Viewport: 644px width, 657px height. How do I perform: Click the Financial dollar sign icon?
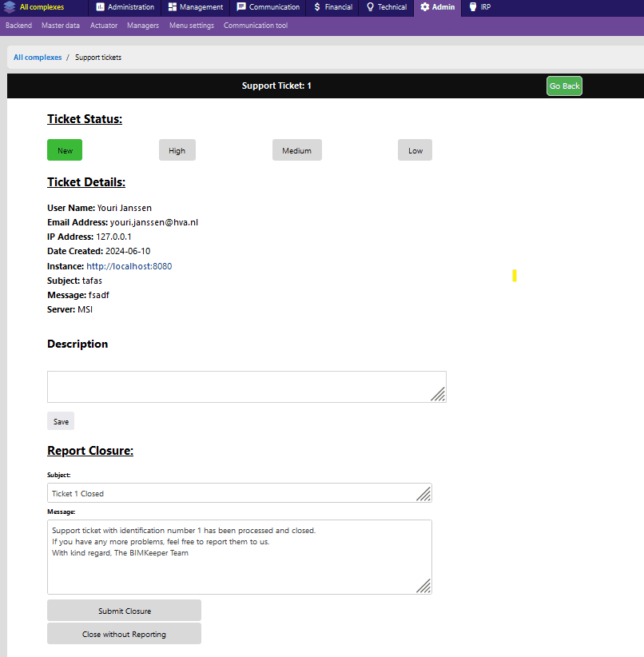(x=317, y=7)
